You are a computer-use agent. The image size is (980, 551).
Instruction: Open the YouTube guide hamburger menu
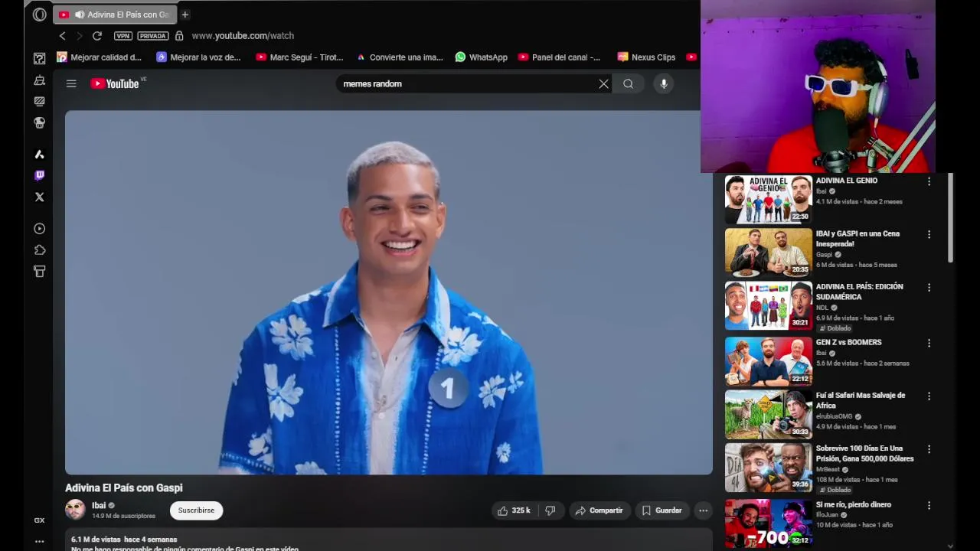(x=71, y=84)
